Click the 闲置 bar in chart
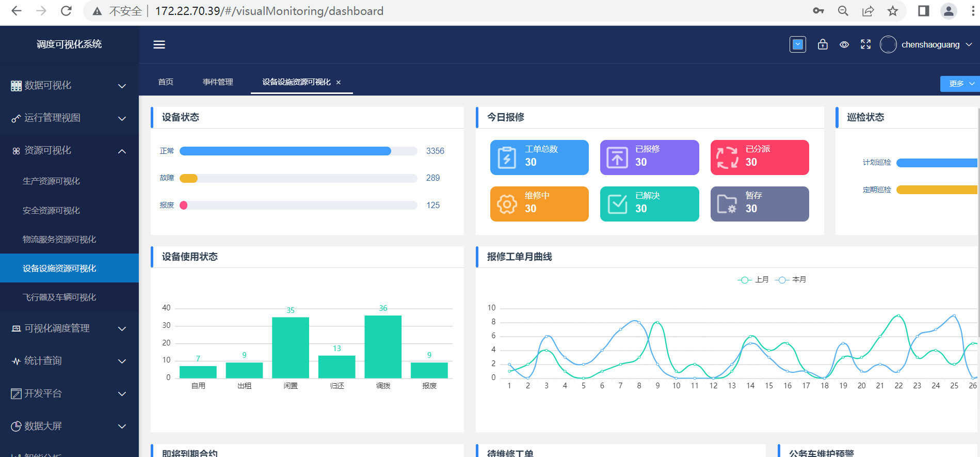This screenshot has width=980, height=457. tap(291, 348)
